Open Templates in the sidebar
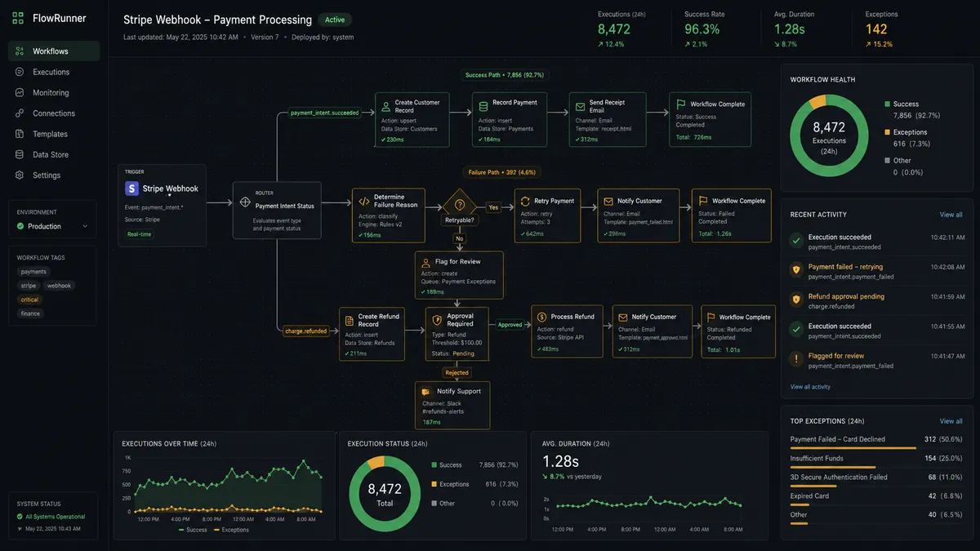 point(54,134)
